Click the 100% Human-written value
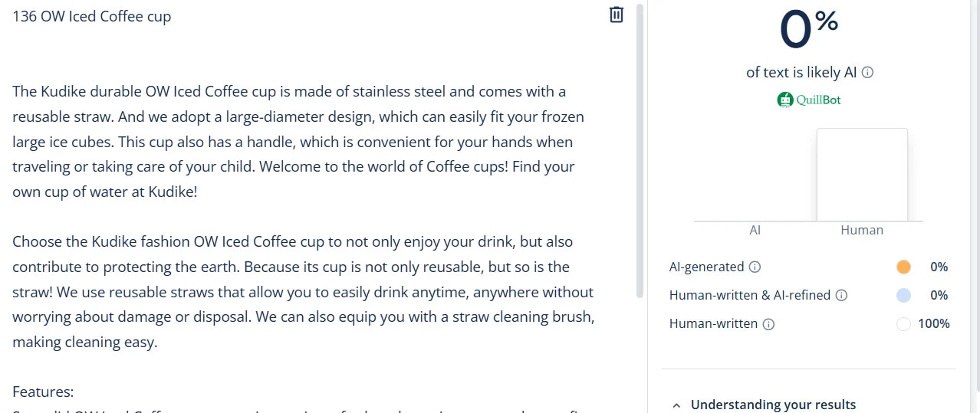Image resolution: width=980 pixels, height=413 pixels. 933,324
